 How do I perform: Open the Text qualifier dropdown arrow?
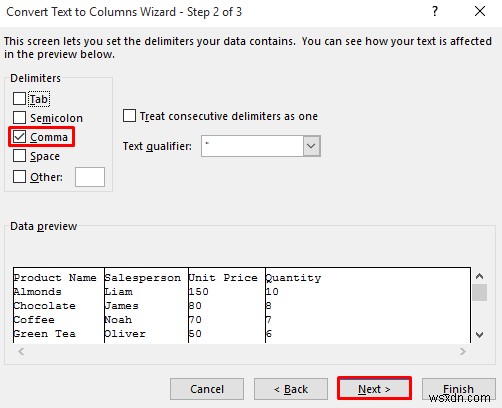click(311, 146)
